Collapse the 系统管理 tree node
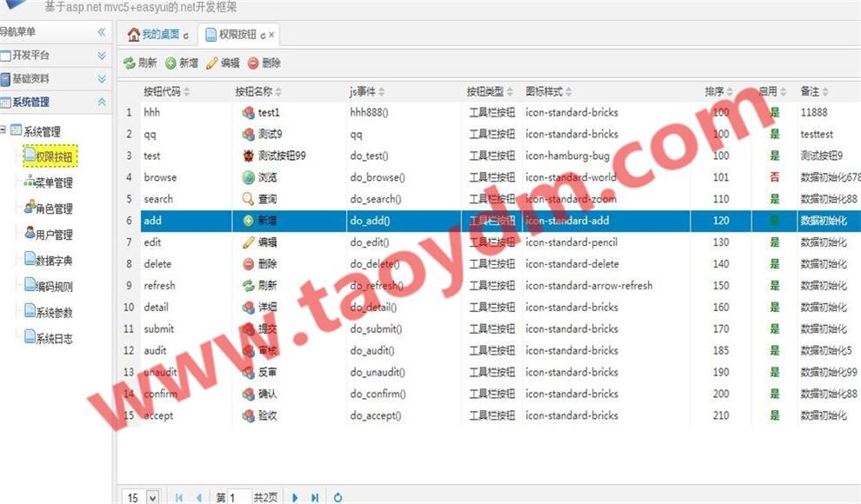This screenshot has height=504, width=861. tap(3, 130)
